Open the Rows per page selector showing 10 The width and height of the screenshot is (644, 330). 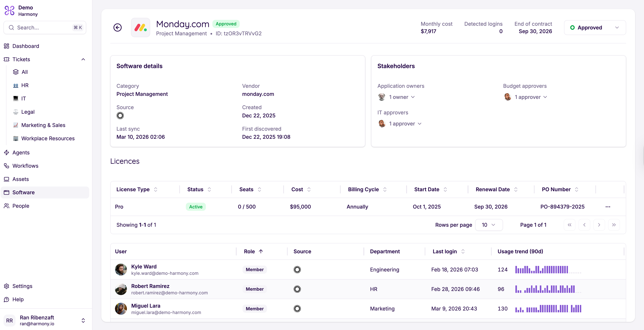click(x=489, y=225)
